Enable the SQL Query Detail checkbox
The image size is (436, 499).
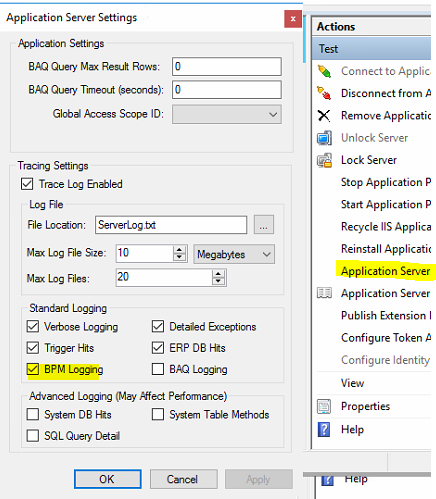click(x=33, y=435)
